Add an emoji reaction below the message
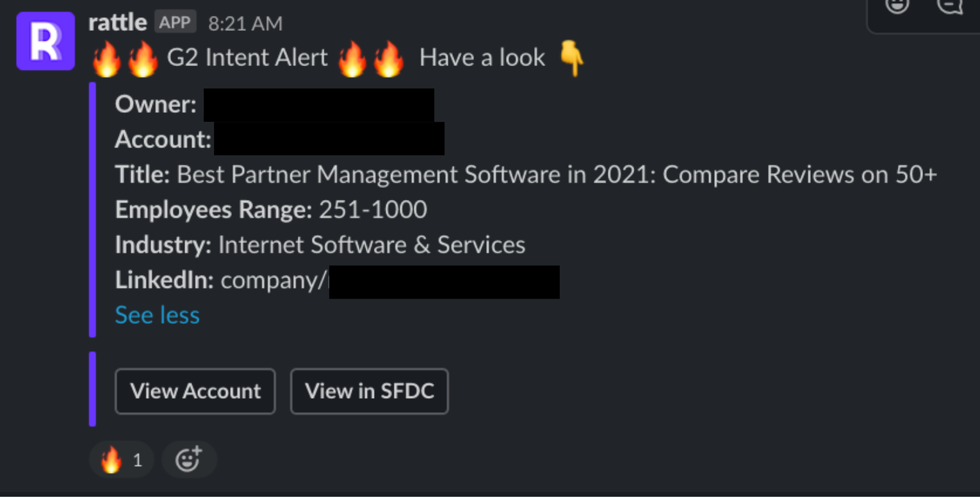The image size is (980, 500). [189, 460]
